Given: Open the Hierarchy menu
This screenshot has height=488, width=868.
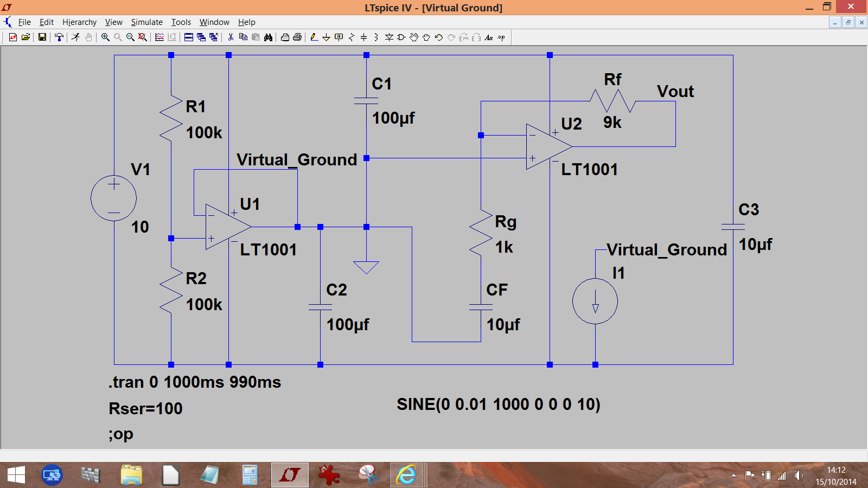Looking at the screenshot, I should pyautogui.click(x=79, y=22).
